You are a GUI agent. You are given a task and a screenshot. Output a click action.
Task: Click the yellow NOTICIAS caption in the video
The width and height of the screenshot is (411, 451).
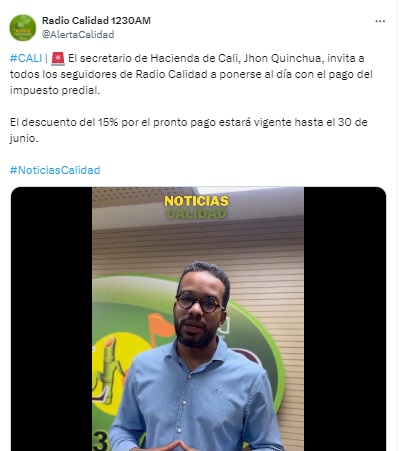pos(197,201)
